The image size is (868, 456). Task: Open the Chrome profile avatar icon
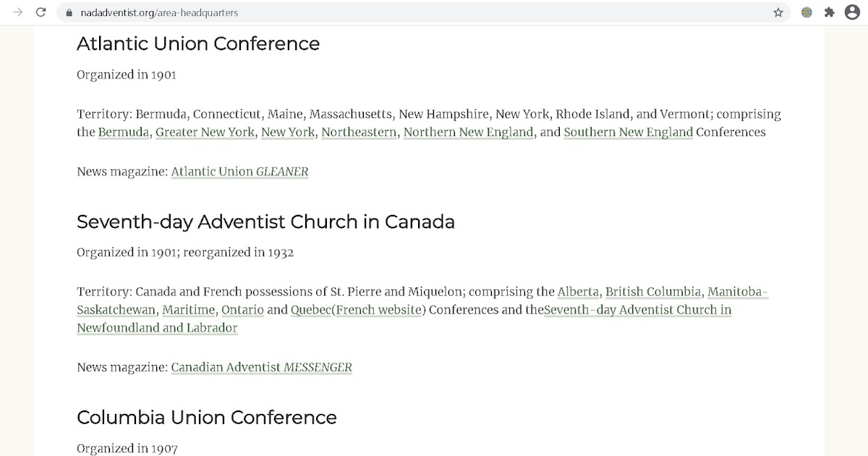(x=852, y=12)
